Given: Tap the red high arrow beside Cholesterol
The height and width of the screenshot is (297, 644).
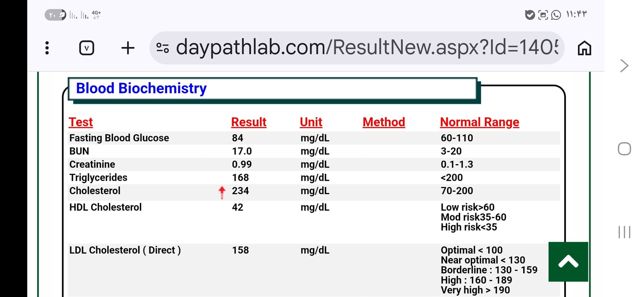Looking at the screenshot, I should (x=222, y=192).
